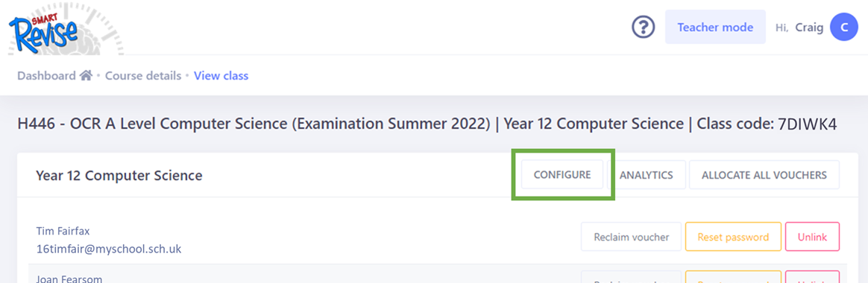The image size is (868, 283).
Task: Reset password for Joan Fearsom
Action: pyautogui.click(x=733, y=277)
